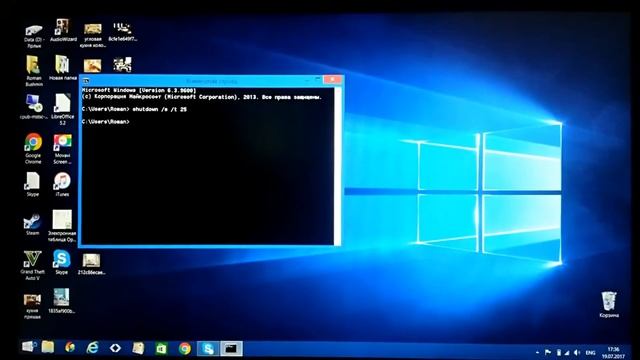Close the Command Prompt window

pyautogui.click(x=332, y=79)
